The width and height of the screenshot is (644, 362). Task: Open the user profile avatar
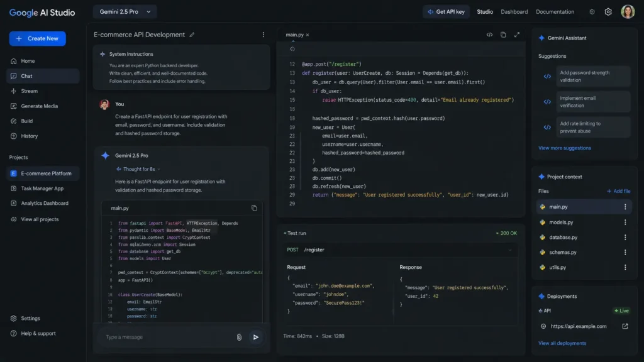click(628, 11)
